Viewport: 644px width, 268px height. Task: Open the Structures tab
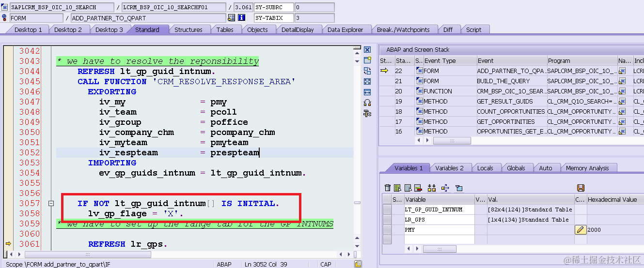click(x=188, y=30)
